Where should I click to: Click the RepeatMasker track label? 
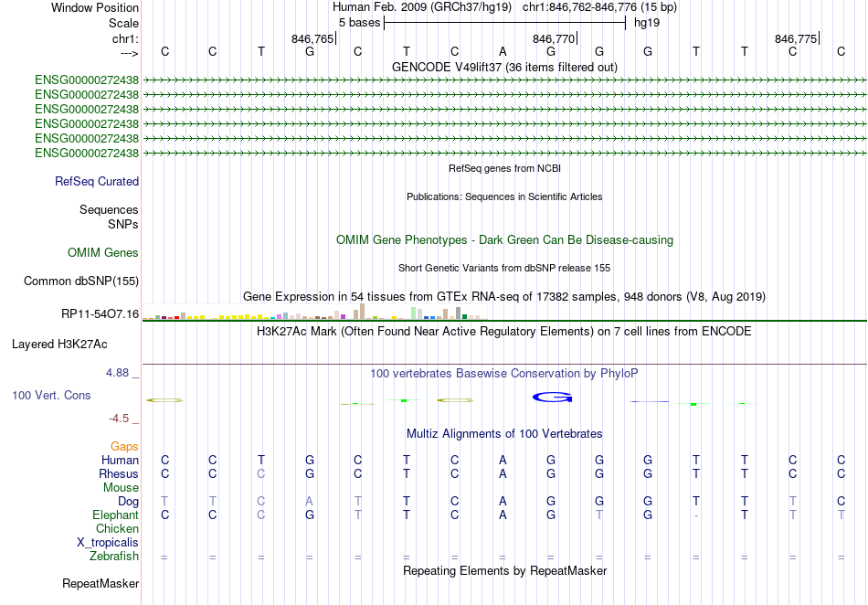[101, 583]
